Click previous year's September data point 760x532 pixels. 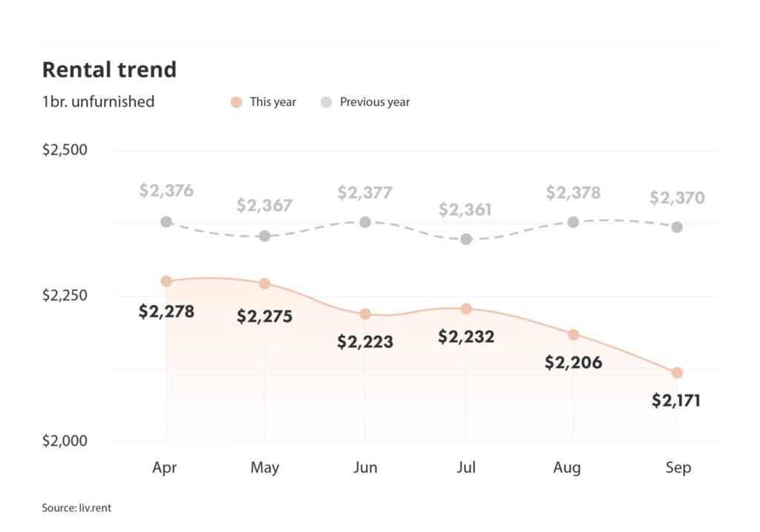pyautogui.click(x=677, y=227)
